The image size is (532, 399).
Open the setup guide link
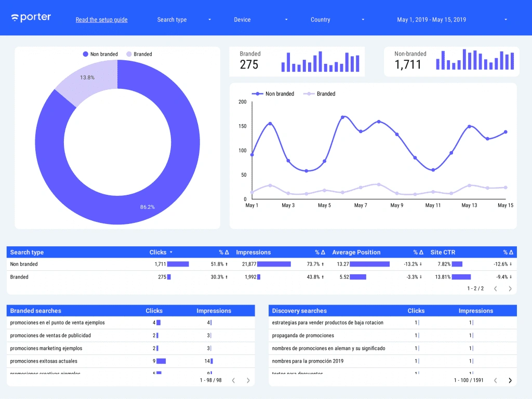(x=101, y=20)
